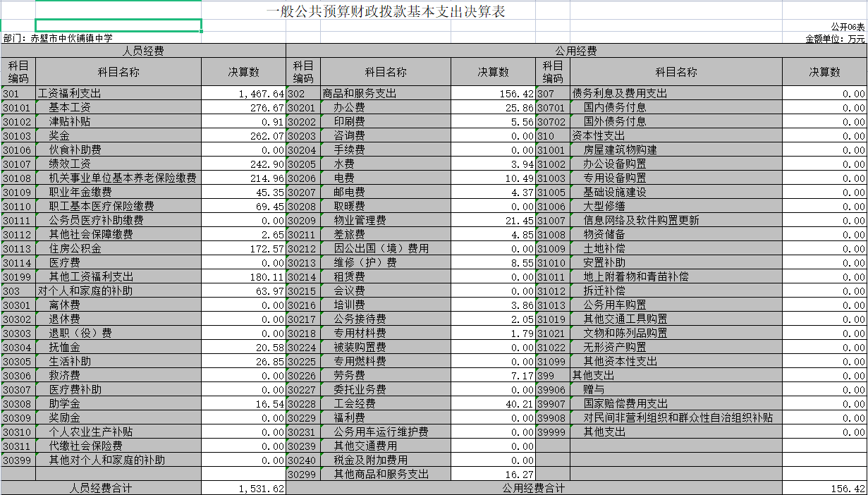The image size is (868, 495).
Task: Select the 部门：赤壁市中伙铺镇中学 cell
Action: pos(58,38)
